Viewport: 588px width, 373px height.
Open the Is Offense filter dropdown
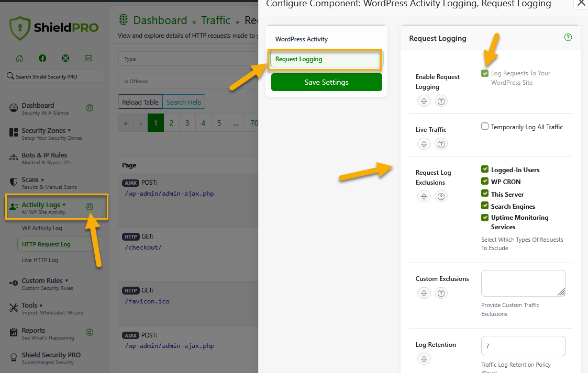coord(188,81)
